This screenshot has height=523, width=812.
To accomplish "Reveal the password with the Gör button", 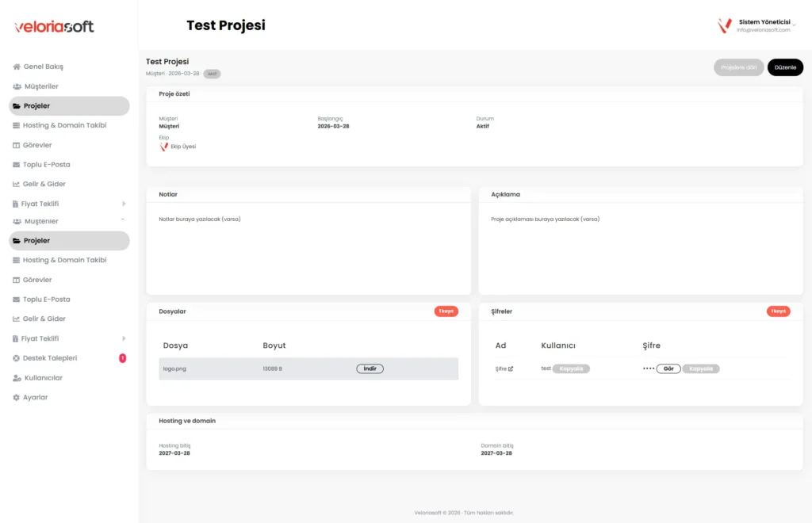I will pos(668,368).
